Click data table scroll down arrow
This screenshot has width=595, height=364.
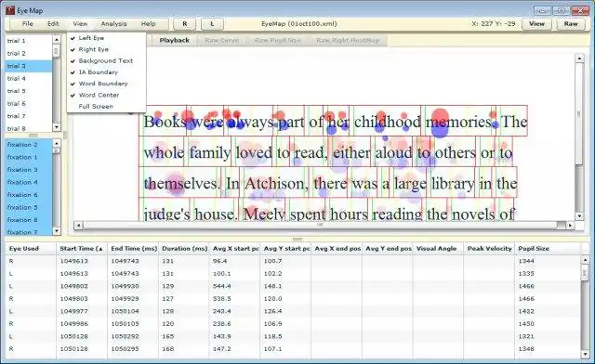(585, 354)
